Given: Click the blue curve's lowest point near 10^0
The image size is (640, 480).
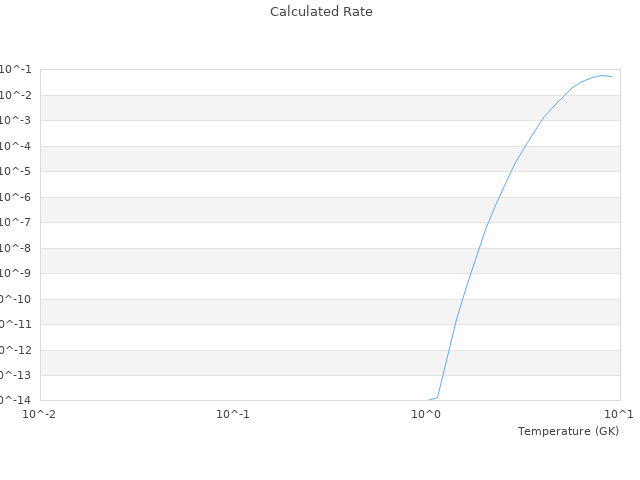Looking at the screenshot, I should point(428,400).
